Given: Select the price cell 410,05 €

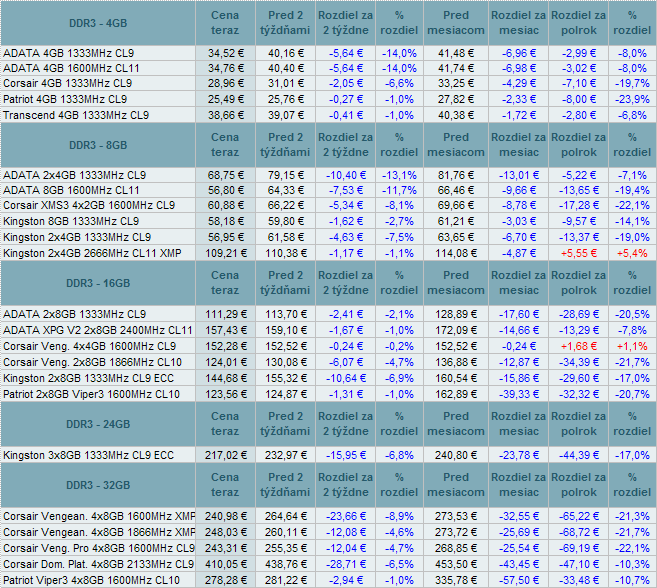Looking at the screenshot, I should [225, 564].
